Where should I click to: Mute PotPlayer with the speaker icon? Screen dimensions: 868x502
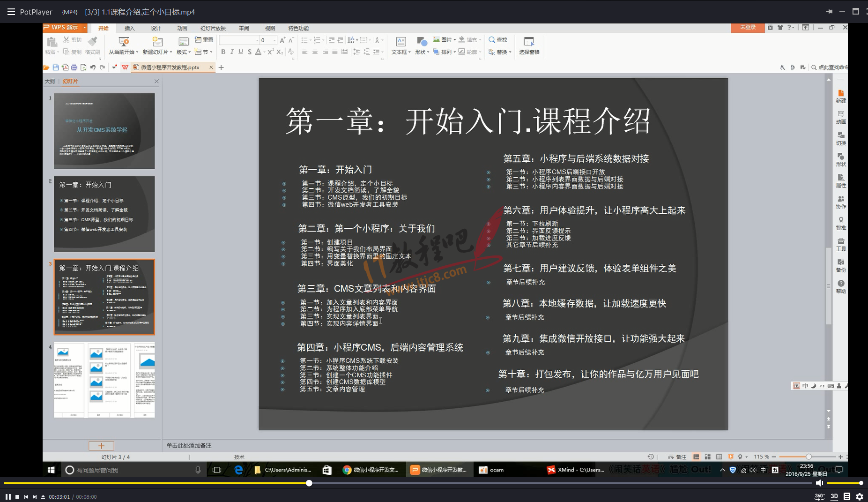(x=819, y=483)
